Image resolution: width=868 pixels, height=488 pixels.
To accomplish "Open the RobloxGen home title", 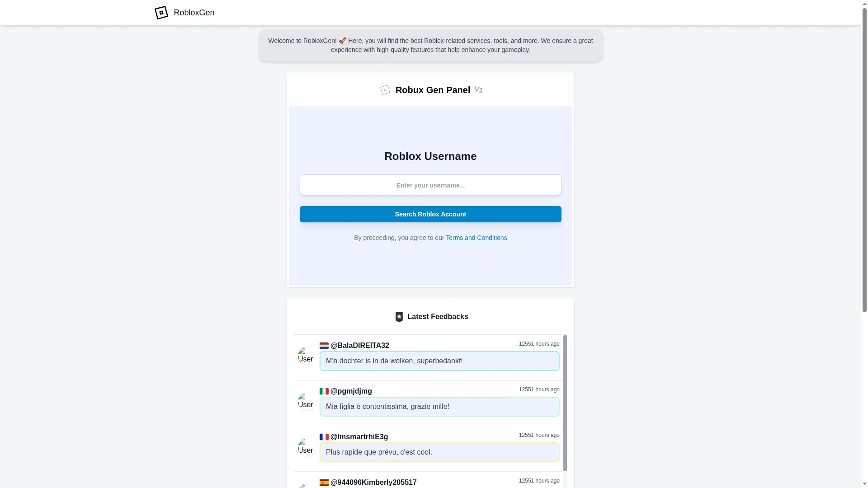I will [194, 13].
